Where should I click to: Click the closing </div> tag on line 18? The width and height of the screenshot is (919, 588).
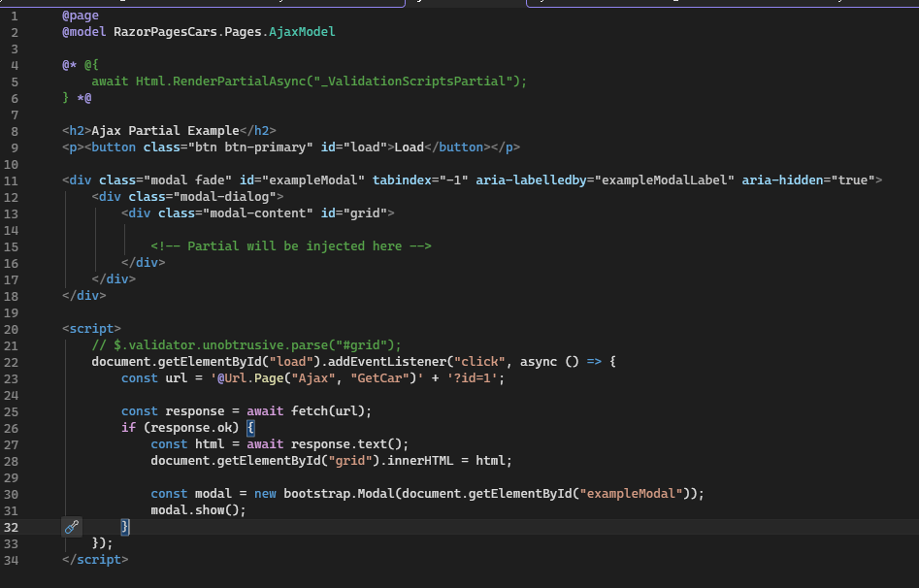tap(83, 296)
